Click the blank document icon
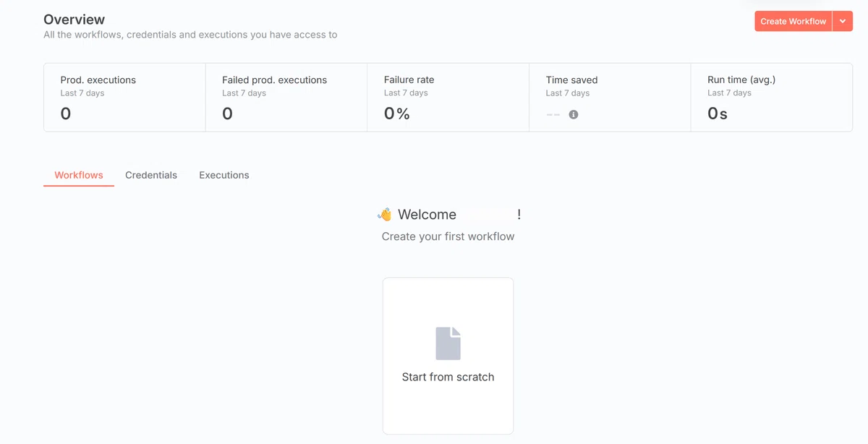Screen dimensions: 868x444 pyautogui.click(x=448, y=343)
